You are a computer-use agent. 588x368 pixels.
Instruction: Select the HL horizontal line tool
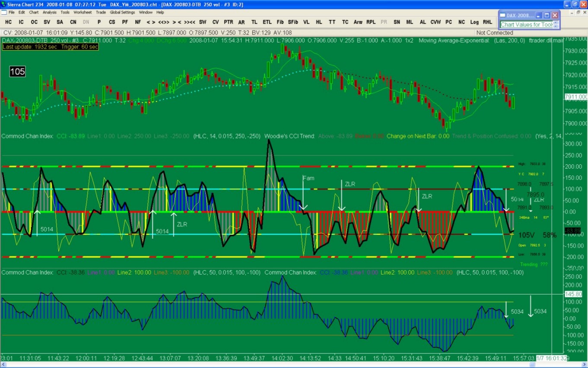coord(319,22)
